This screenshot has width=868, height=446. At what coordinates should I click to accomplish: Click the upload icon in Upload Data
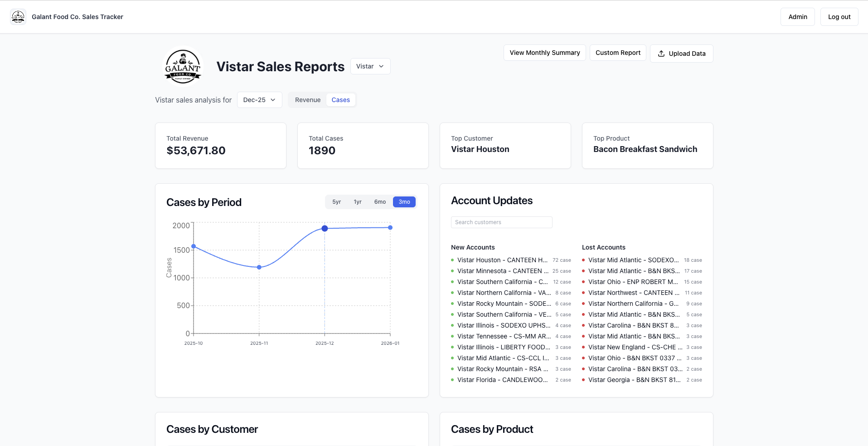[661, 54]
